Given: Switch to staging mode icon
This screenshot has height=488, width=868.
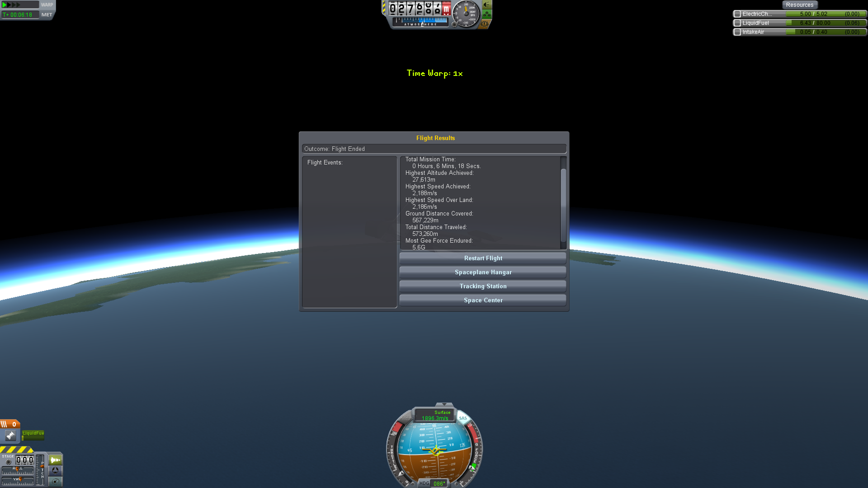Looking at the screenshot, I should coord(56,460).
